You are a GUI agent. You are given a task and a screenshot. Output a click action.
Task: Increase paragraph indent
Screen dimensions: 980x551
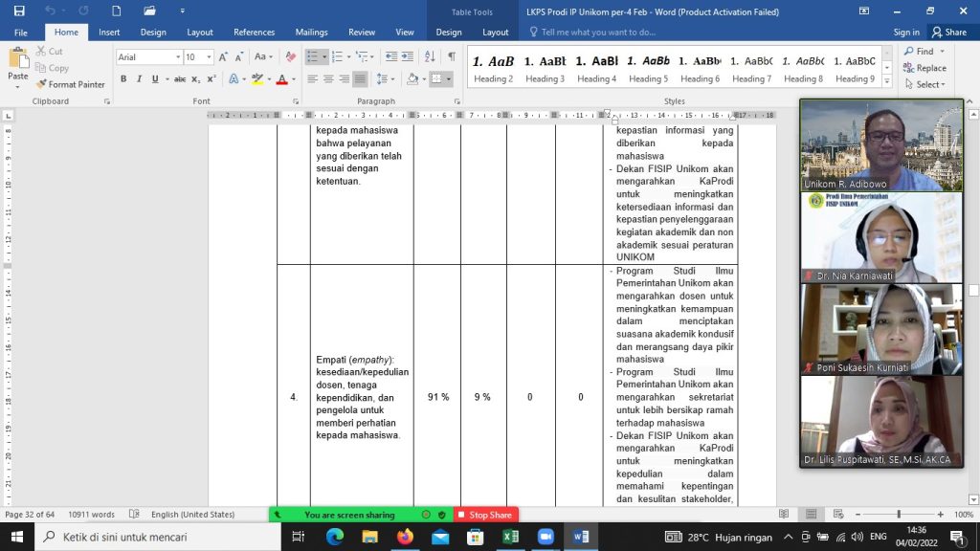point(408,56)
